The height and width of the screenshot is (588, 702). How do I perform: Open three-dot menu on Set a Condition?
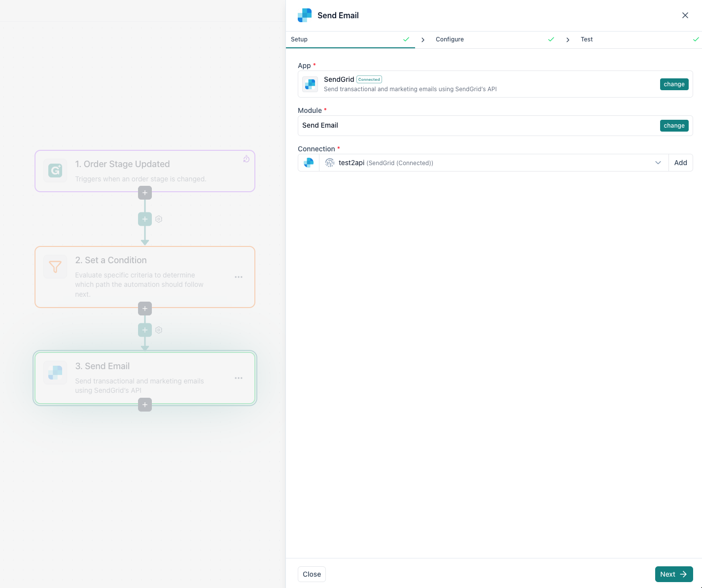[x=239, y=277]
